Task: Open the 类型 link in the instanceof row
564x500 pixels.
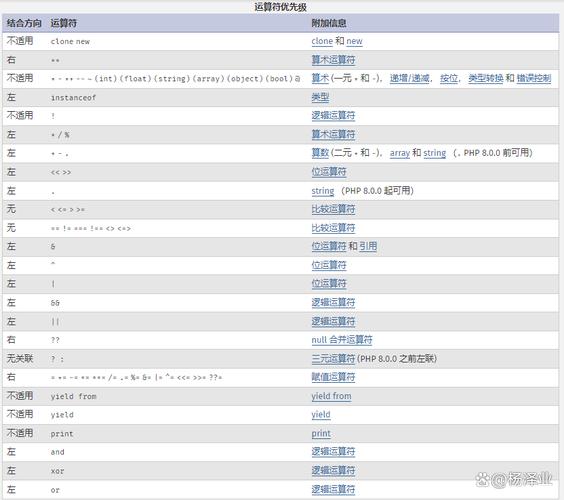Action: 320,97
